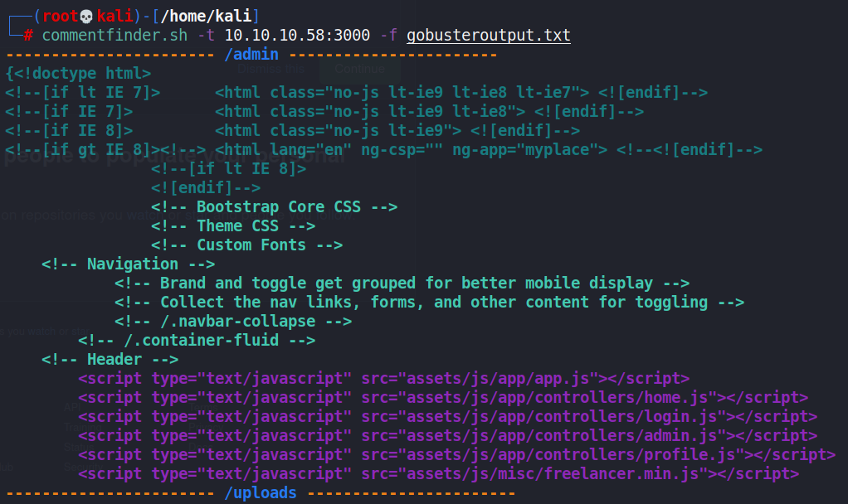Click the indented '<!--[if lt IE 8]>' line
Viewport: 848px width, 504px height.
click(229, 169)
